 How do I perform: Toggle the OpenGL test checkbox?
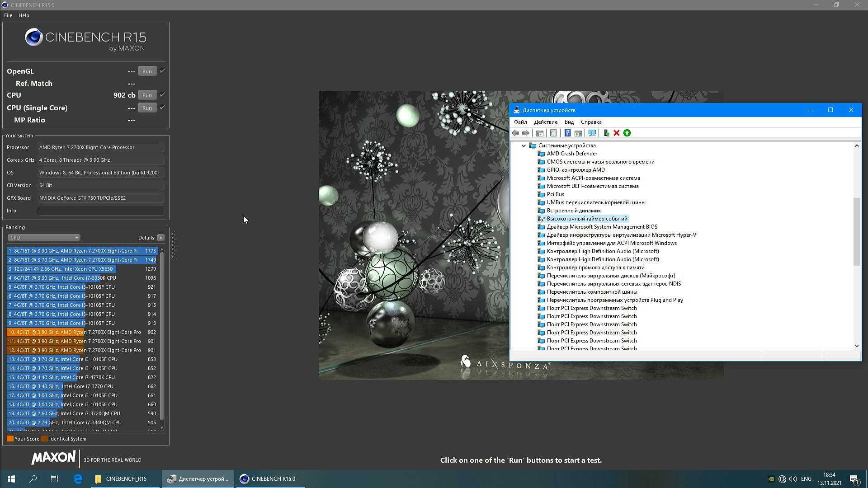click(162, 71)
